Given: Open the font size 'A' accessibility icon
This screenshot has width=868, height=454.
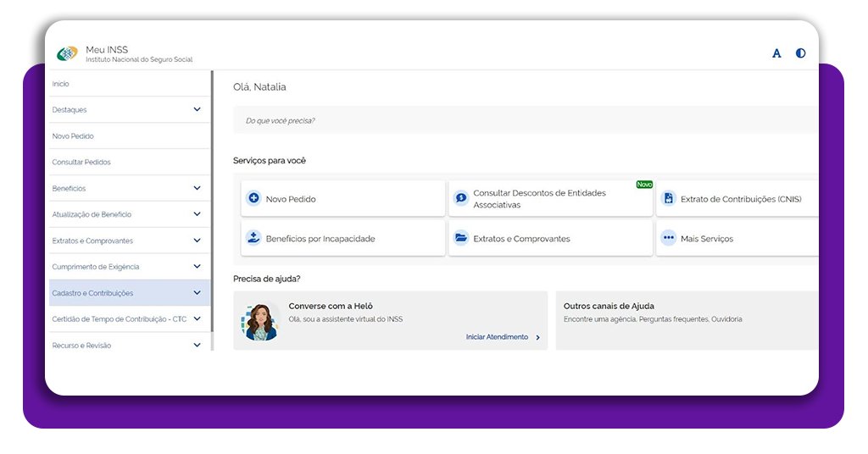Looking at the screenshot, I should (776, 53).
